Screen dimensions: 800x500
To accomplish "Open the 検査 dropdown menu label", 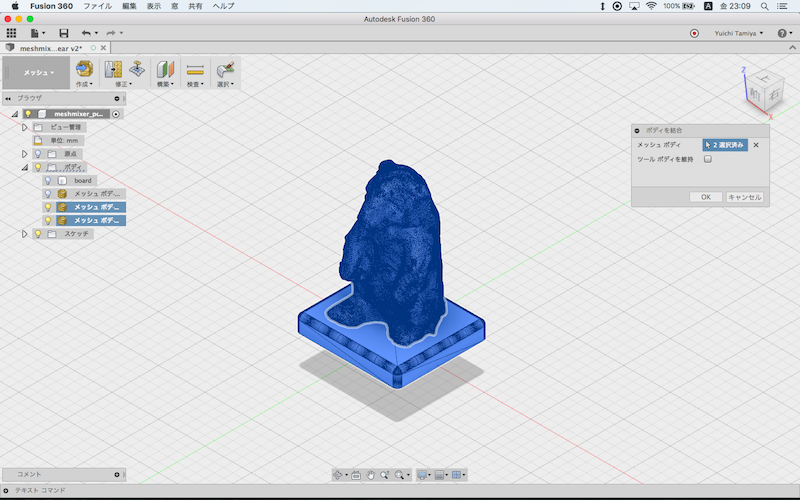I will point(195,84).
